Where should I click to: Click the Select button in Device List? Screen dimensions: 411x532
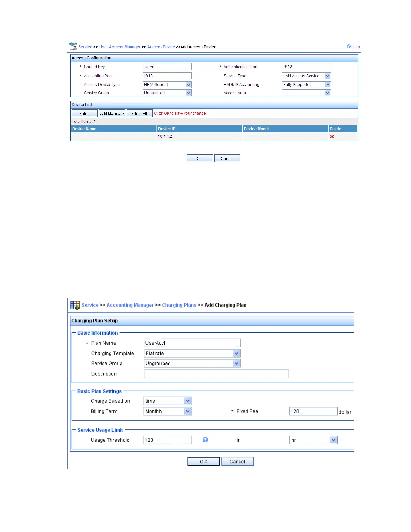[85, 114]
